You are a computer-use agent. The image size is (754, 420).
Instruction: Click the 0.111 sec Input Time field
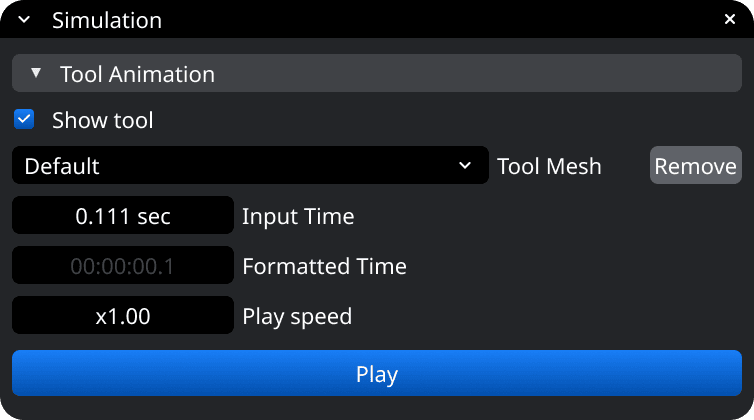pyautogui.click(x=123, y=216)
